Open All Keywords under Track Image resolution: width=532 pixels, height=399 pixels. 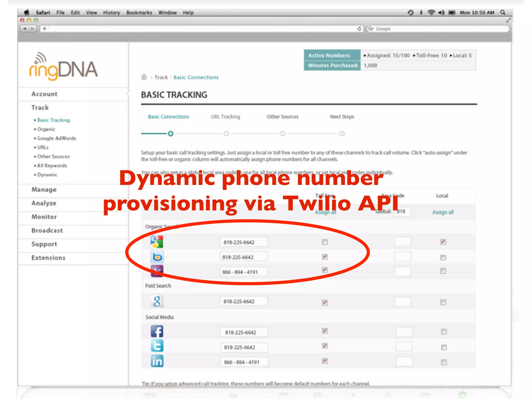(52, 165)
